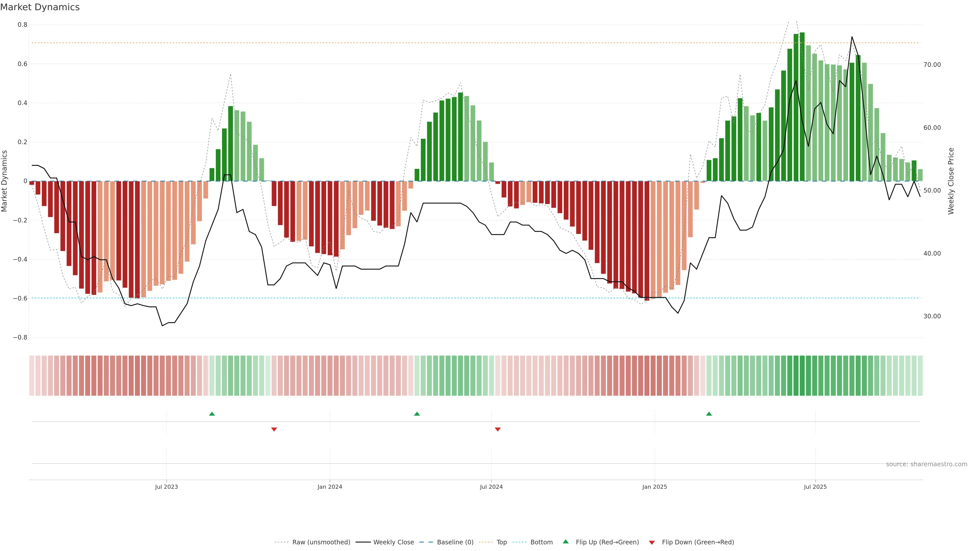980x551 pixels.
Task: Click the latest green flip-up triangle in 2025
Action: point(709,414)
